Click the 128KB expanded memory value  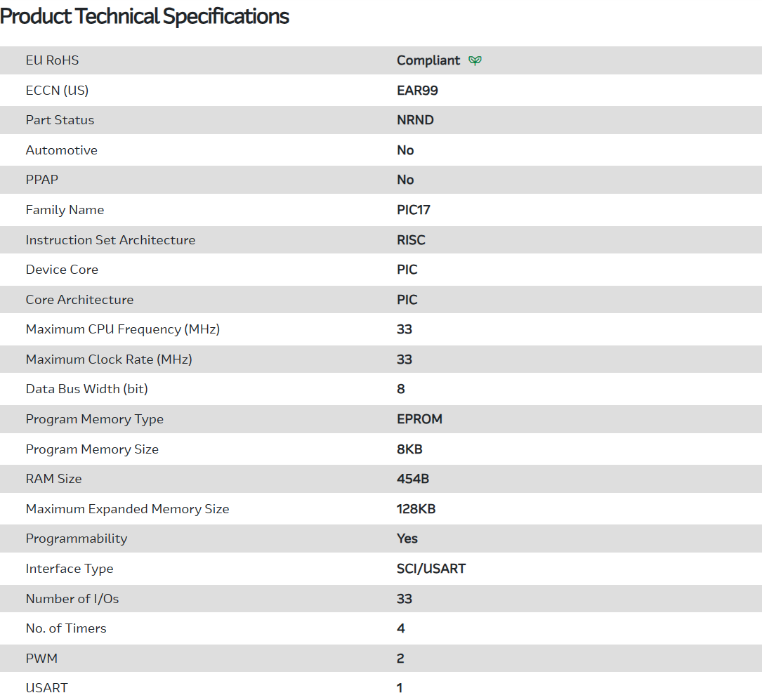[x=416, y=509]
